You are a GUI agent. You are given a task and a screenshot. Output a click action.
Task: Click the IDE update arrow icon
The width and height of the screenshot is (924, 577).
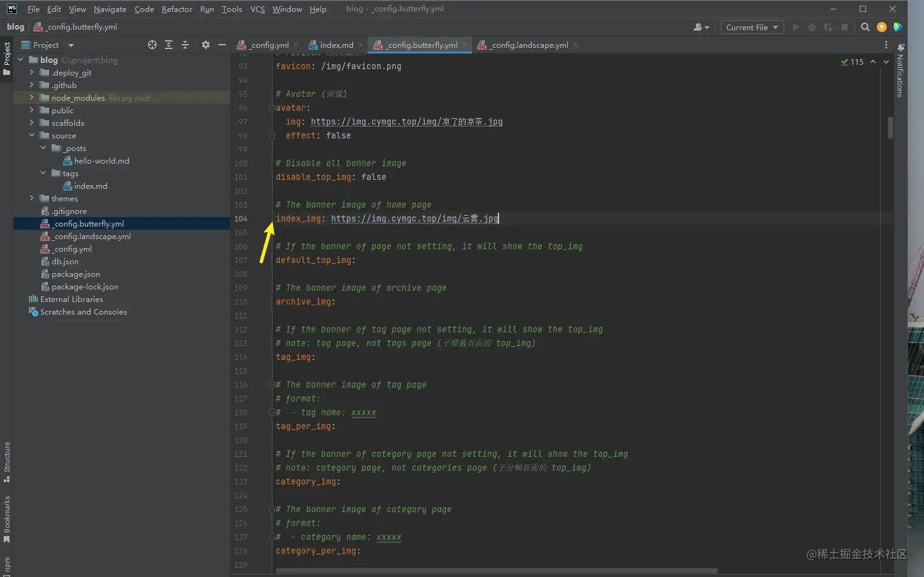882,27
